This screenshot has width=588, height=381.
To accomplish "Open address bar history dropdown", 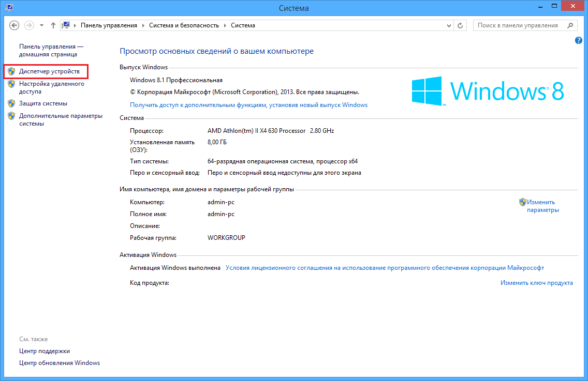I will pos(449,25).
